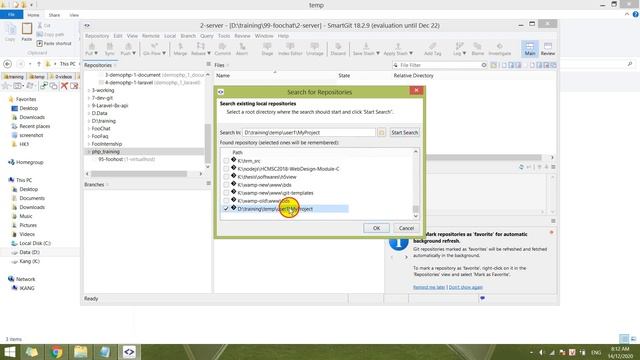
Task: Click the folder browse icon beside Search In
Action: click(381, 133)
